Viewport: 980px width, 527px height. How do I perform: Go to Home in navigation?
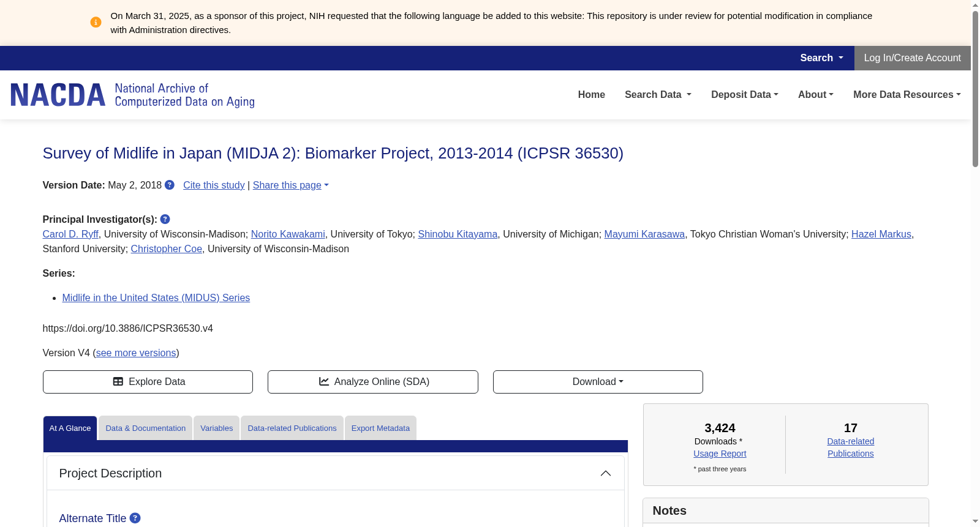tap(592, 95)
